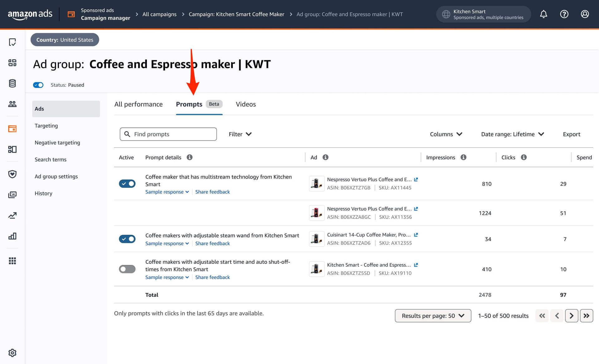This screenshot has width=599, height=364.
Task: Open the nine-dot apps grid sidebar icon
Action: pyautogui.click(x=12, y=261)
